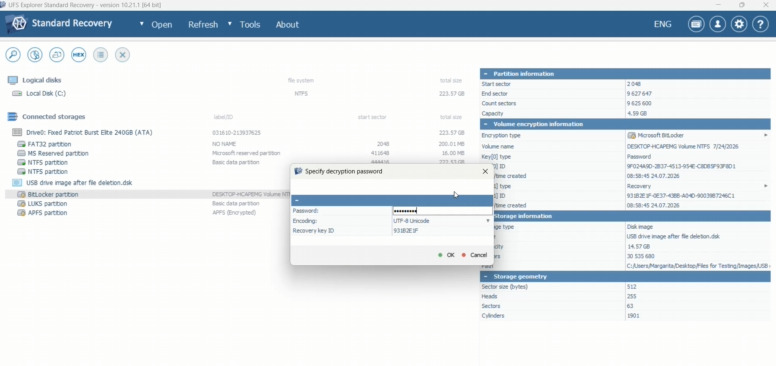This screenshot has width=776, height=366.
Task: Click the scan storage toolbar icon
Action: pos(35,55)
